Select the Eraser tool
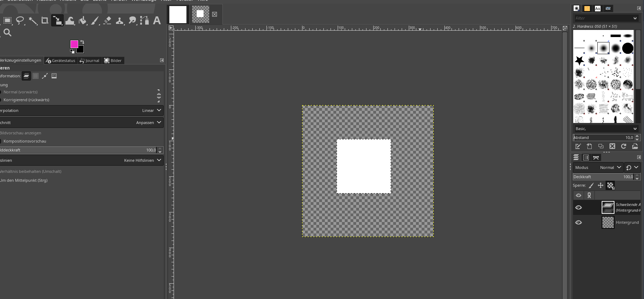This screenshot has height=299, width=644. pyautogui.click(x=107, y=21)
